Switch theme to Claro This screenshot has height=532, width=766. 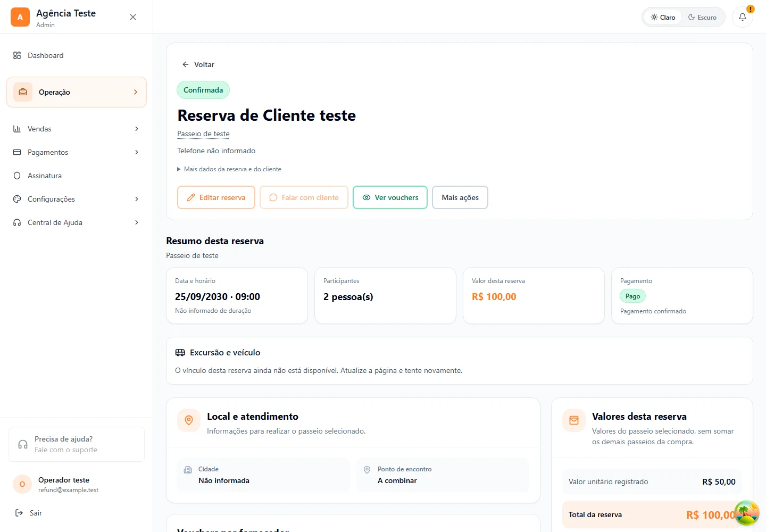pyautogui.click(x=663, y=17)
